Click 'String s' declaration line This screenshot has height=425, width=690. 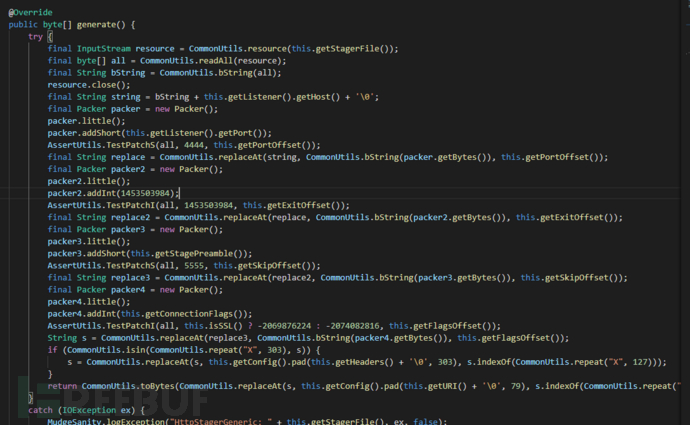[x=308, y=338]
